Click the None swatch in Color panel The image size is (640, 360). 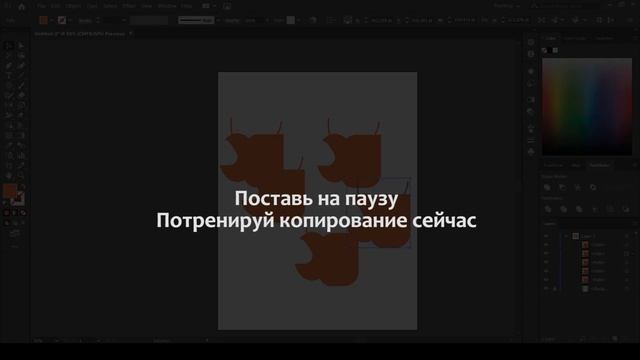(x=544, y=50)
